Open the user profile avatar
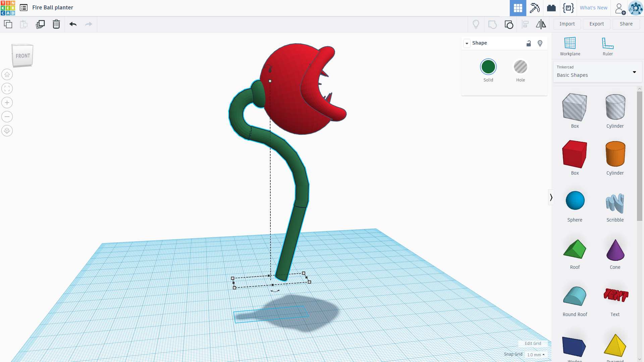644x362 pixels. [636, 8]
